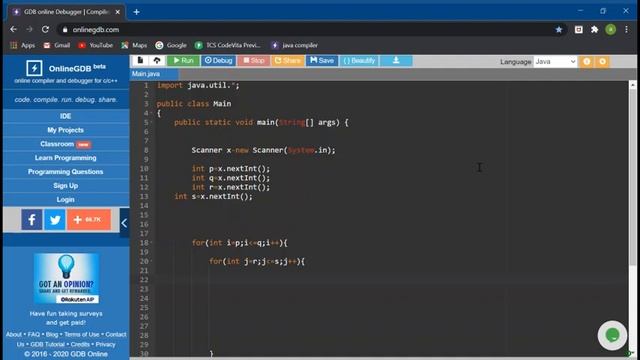
Task: Collapse the code fold at line 5
Action: (x=152, y=122)
